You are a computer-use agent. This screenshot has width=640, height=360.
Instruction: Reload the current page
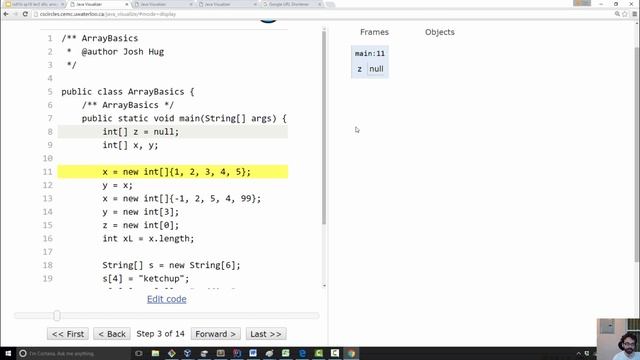(x=25, y=14)
